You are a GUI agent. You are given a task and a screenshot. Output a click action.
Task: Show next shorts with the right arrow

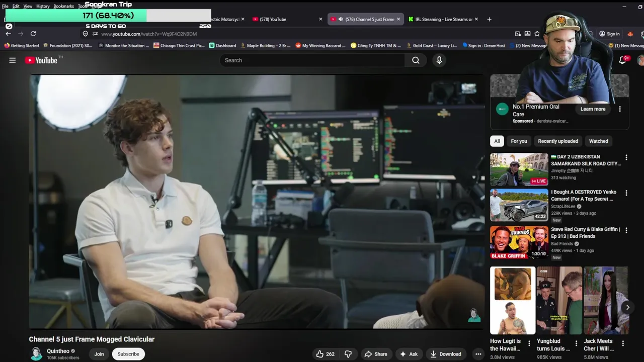tap(627, 307)
